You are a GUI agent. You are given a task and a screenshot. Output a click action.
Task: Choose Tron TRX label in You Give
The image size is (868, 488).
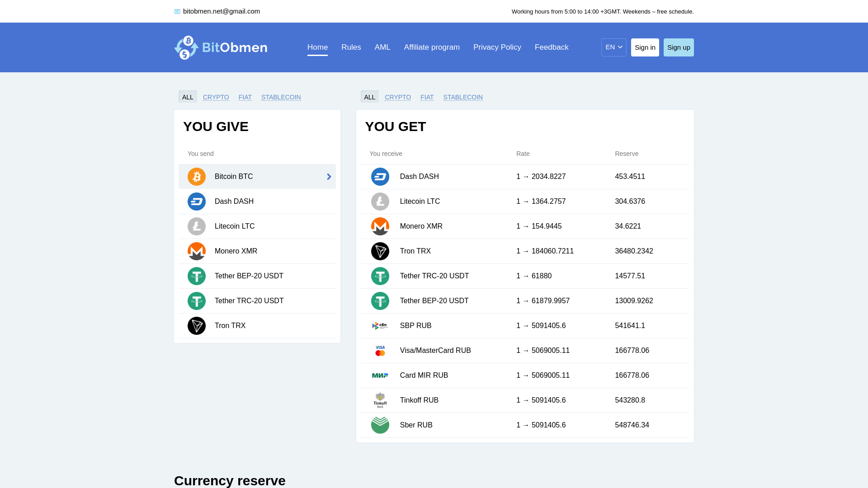[x=230, y=326]
